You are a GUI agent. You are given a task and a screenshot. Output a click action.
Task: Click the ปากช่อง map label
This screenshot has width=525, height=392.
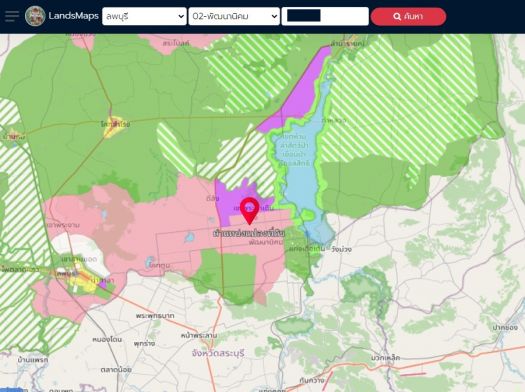[x=505, y=327]
